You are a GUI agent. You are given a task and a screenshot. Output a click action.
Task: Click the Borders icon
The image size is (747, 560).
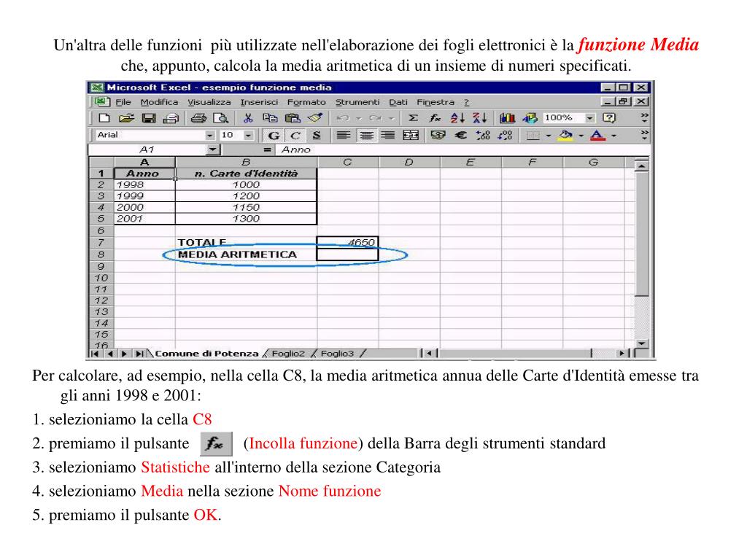click(533, 136)
